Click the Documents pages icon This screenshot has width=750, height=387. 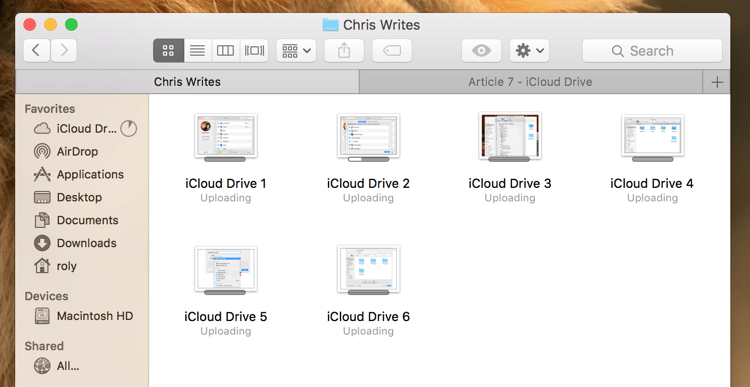(x=42, y=220)
